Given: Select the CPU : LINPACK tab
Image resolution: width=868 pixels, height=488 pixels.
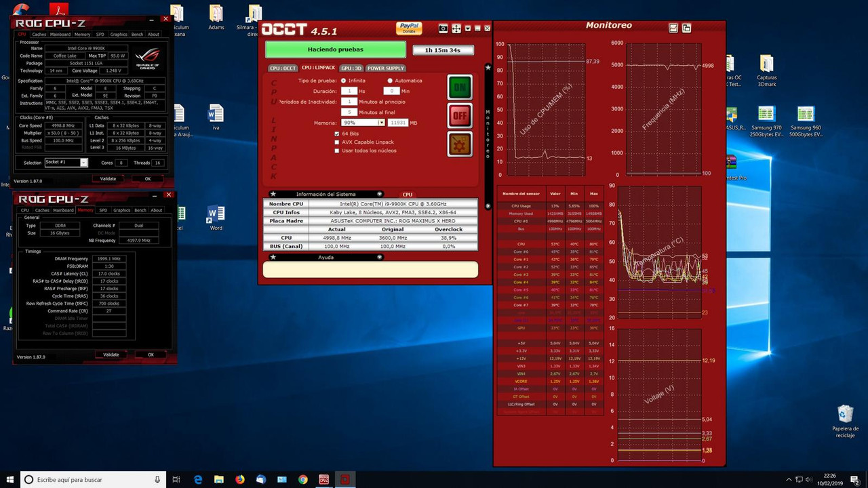Looking at the screenshot, I should coord(319,68).
